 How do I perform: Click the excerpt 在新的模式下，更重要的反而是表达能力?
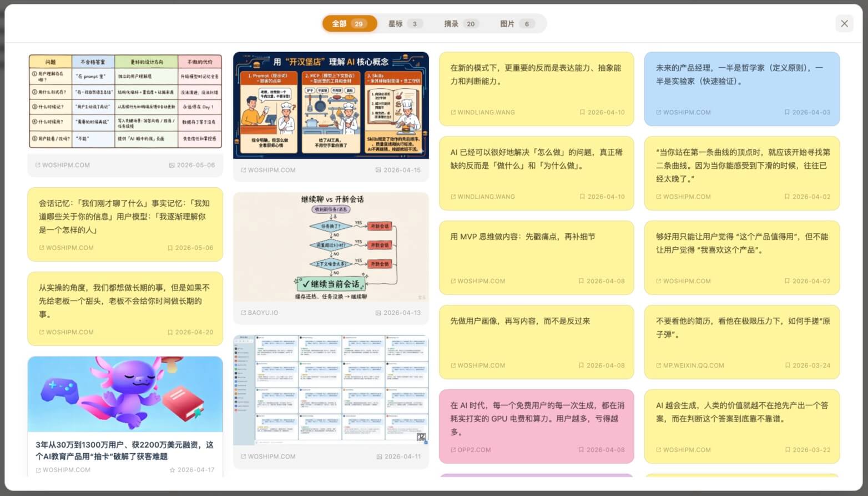click(536, 74)
